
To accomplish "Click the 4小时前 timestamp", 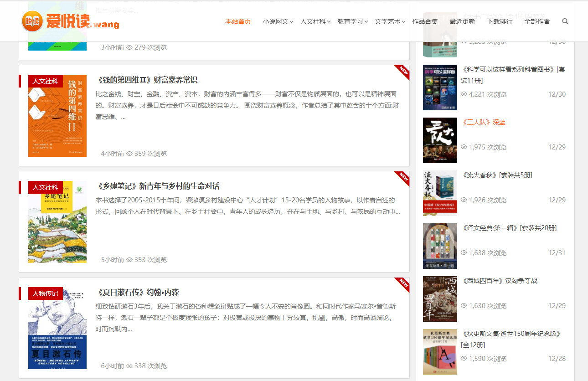I will click(x=112, y=154).
